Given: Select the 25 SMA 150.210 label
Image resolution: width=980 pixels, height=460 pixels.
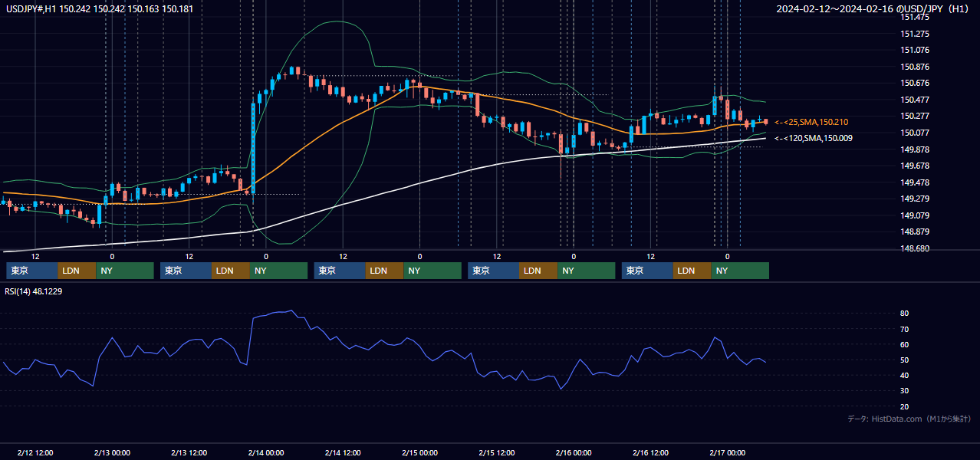Looking at the screenshot, I should point(811,122).
